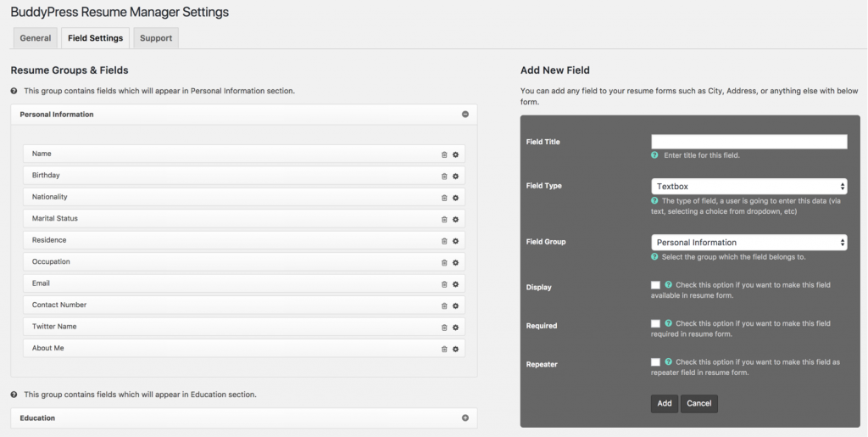868x437 pixels.
Task: Click the Contact Number field label
Action: 59,305
